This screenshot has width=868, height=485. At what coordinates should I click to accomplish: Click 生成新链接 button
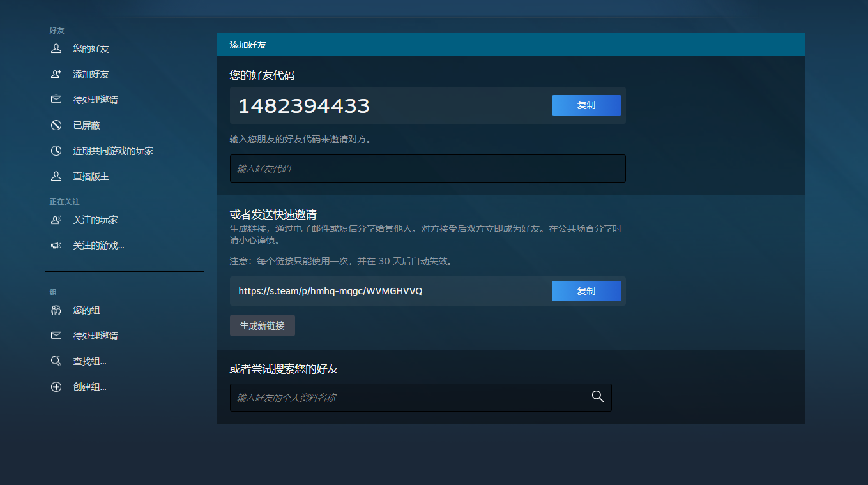click(x=263, y=325)
